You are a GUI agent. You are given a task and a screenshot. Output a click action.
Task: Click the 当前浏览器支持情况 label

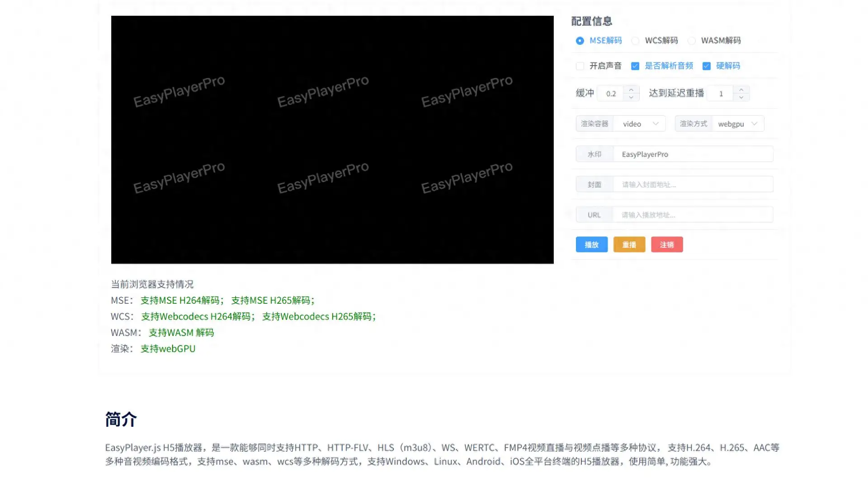152,284
